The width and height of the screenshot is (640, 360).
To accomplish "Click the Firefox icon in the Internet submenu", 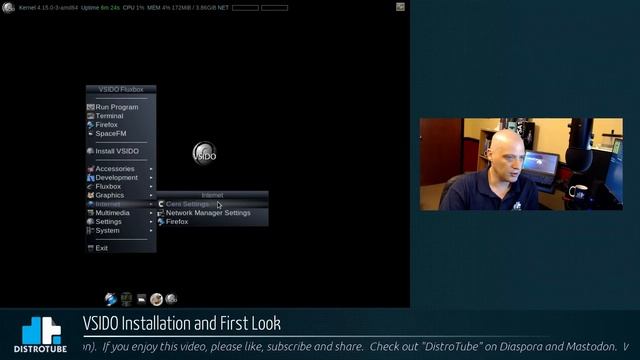I will [161, 222].
